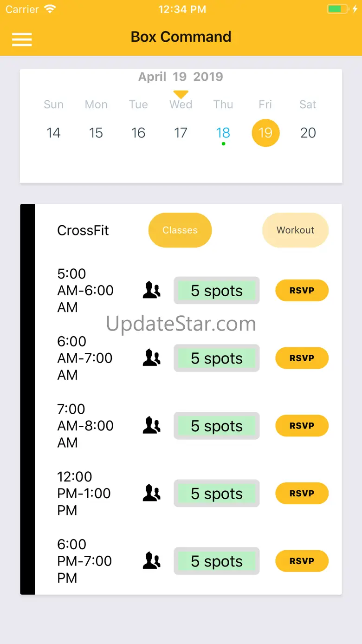Tap attendees icon for 12:00 PM class

click(x=151, y=493)
